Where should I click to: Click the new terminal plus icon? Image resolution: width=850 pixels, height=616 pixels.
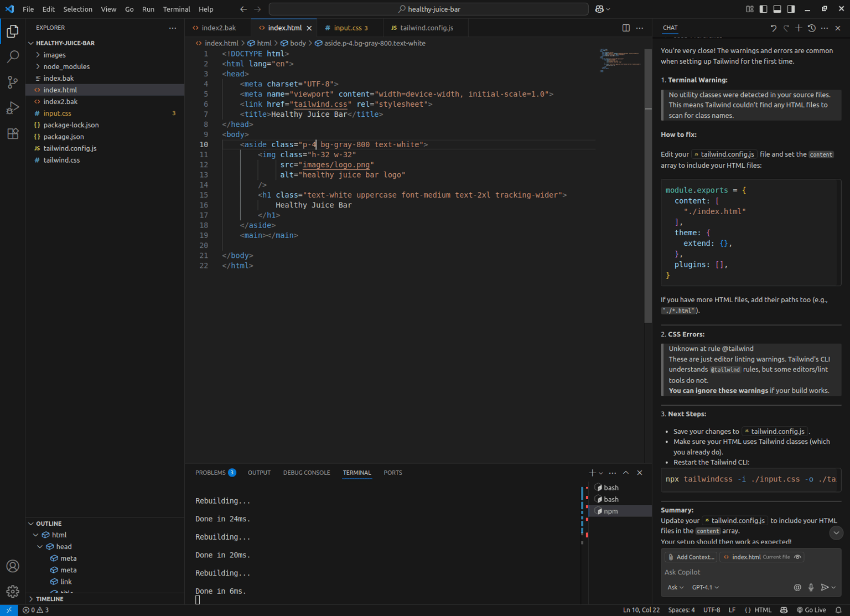592,473
